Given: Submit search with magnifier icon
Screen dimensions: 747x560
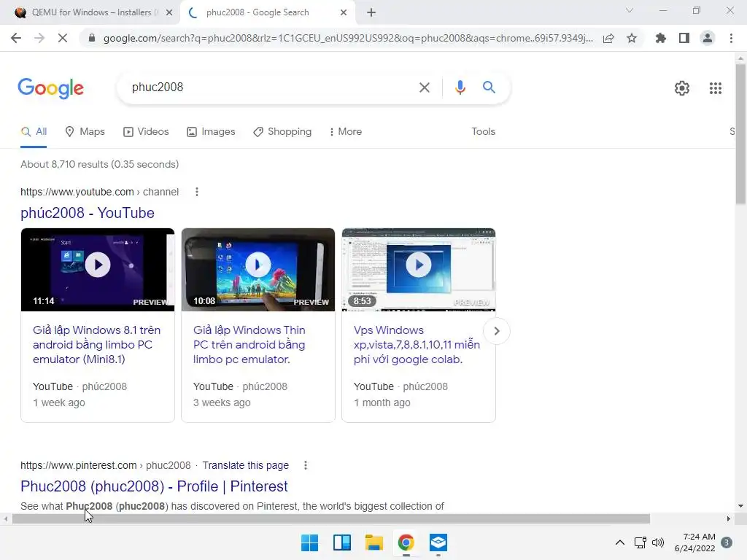Looking at the screenshot, I should 489,87.
